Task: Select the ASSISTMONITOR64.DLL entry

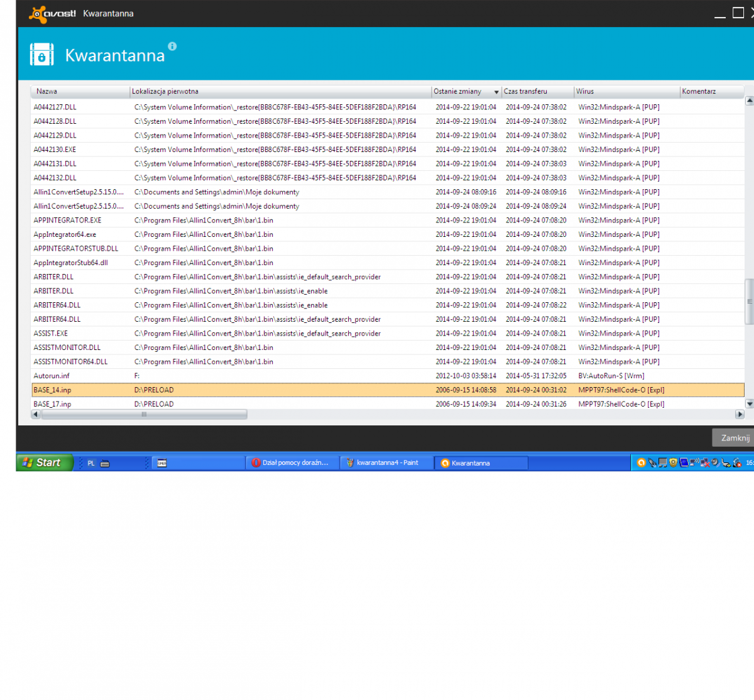Action: pyautogui.click(x=388, y=362)
